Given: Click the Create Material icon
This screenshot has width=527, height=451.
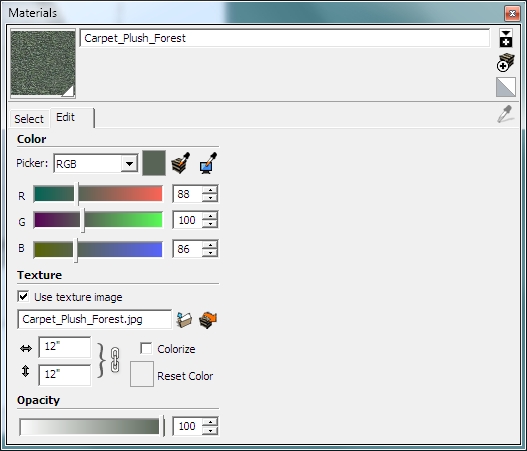Looking at the screenshot, I should point(505,63).
